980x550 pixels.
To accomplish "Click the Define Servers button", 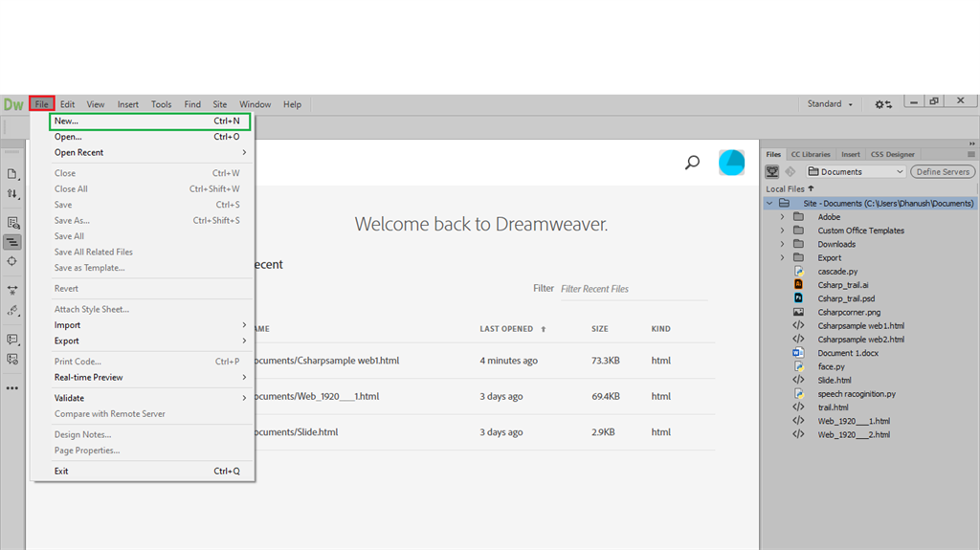I will pos(943,172).
